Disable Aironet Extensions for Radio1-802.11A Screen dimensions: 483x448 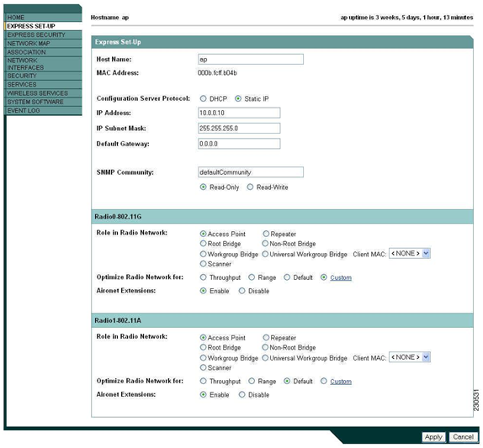coord(242,394)
